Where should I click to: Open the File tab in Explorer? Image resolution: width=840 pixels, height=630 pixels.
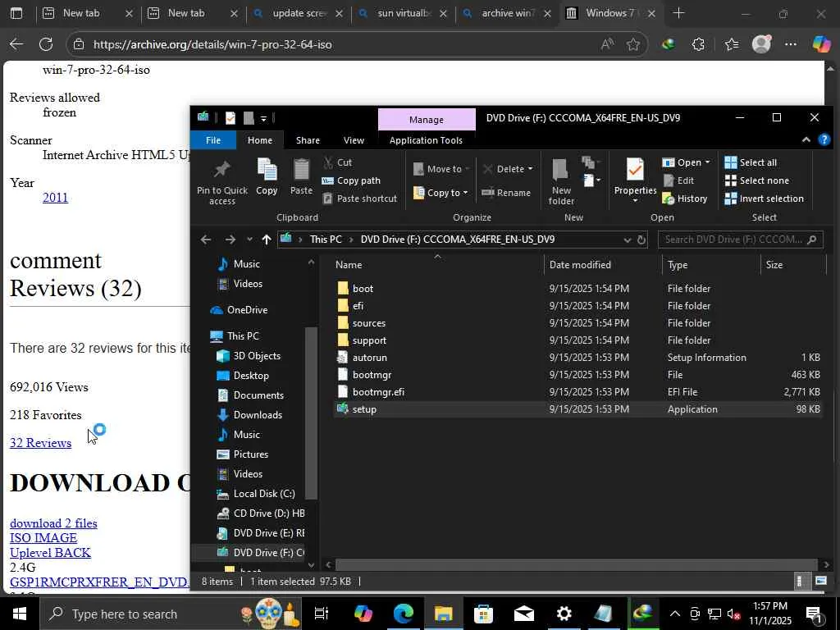tap(213, 140)
